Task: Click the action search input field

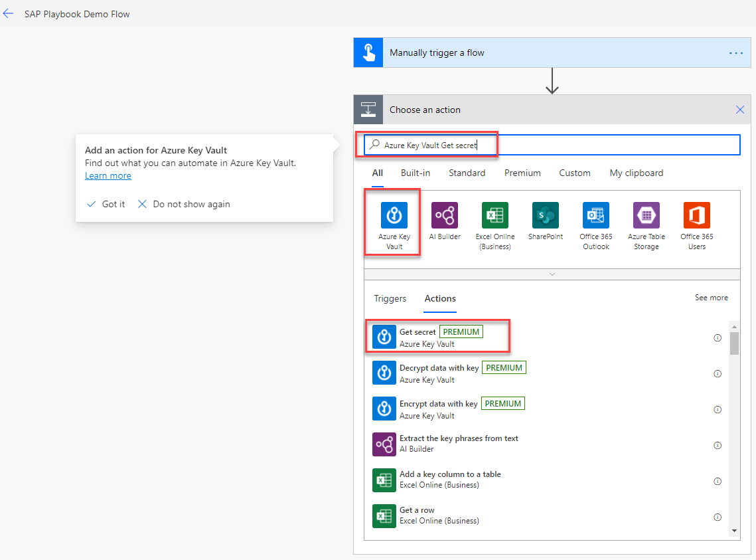Action: pyautogui.click(x=552, y=145)
